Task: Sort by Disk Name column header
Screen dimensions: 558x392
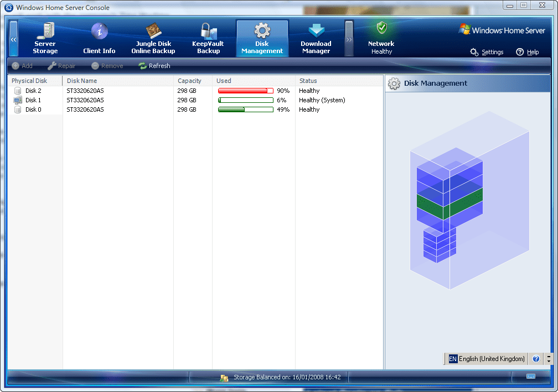Action: (x=118, y=81)
